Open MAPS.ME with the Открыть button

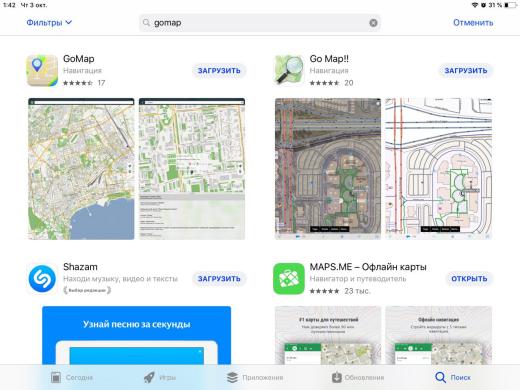point(469,279)
